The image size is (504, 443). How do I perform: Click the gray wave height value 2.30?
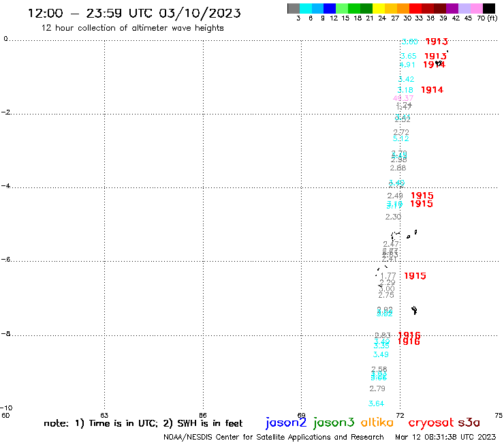coord(393,217)
